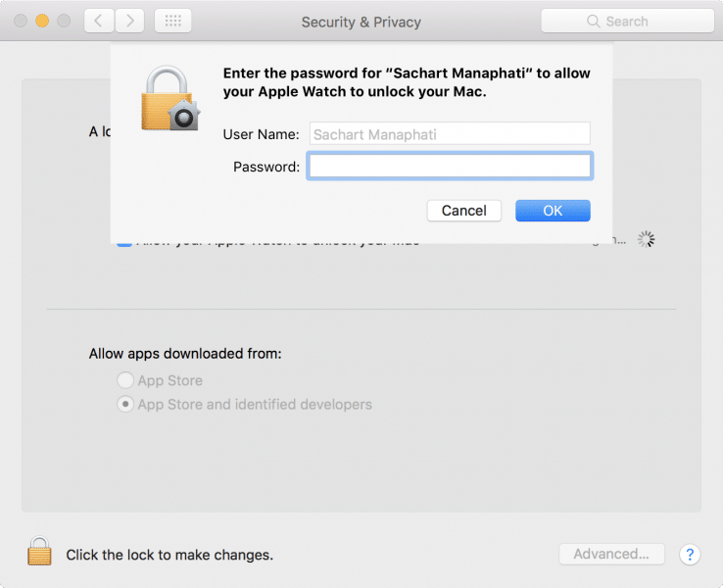The height and width of the screenshot is (588, 723).
Task: Click the back navigation arrow
Action: click(x=99, y=21)
